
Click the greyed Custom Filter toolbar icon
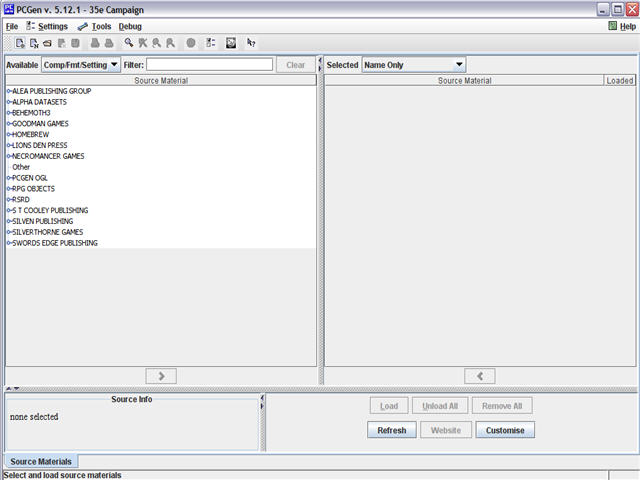click(x=156, y=43)
